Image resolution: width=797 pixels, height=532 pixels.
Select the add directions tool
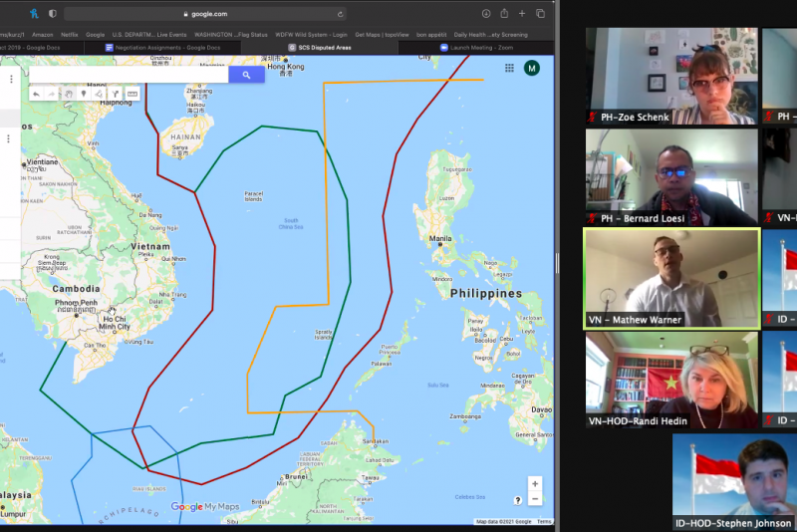click(116, 94)
